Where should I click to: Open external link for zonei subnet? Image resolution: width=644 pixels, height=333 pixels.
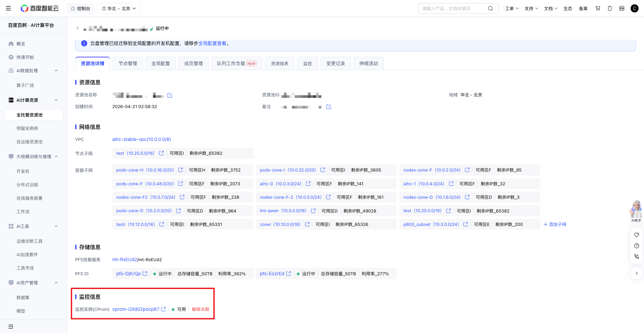pos(307,224)
